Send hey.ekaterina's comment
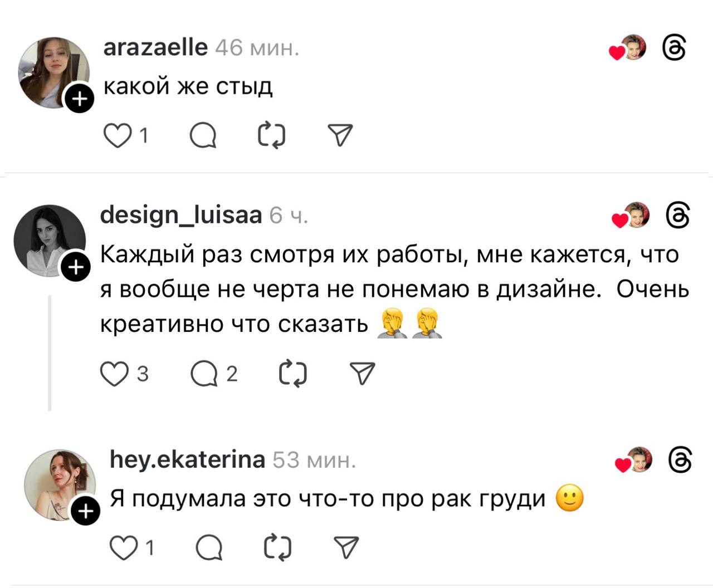The width and height of the screenshot is (713, 588). click(346, 548)
